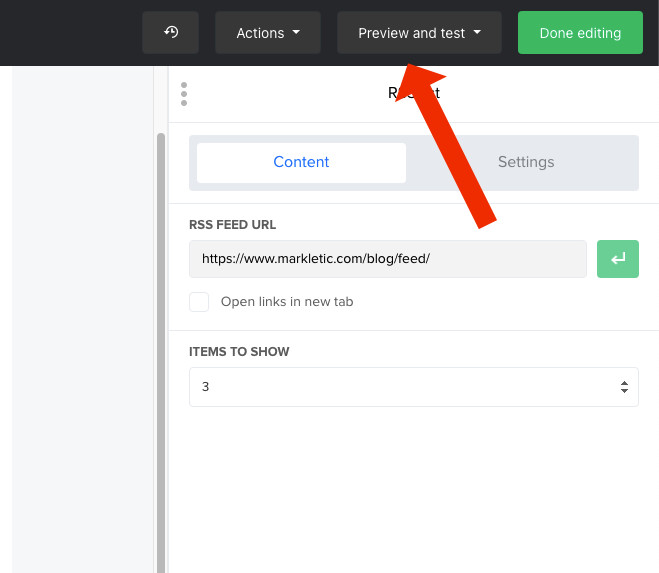The image size is (659, 573).
Task: Switch to the Content tab
Action: 301,162
